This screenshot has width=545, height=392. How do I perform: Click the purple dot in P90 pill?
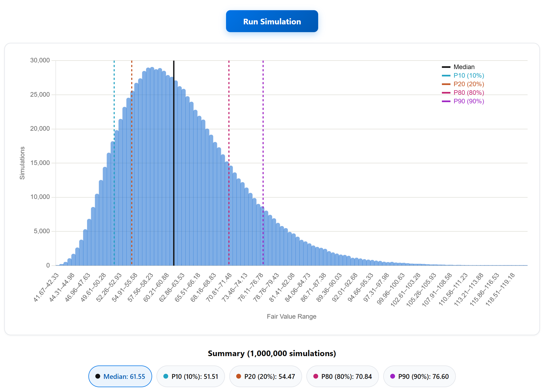click(393, 376)
